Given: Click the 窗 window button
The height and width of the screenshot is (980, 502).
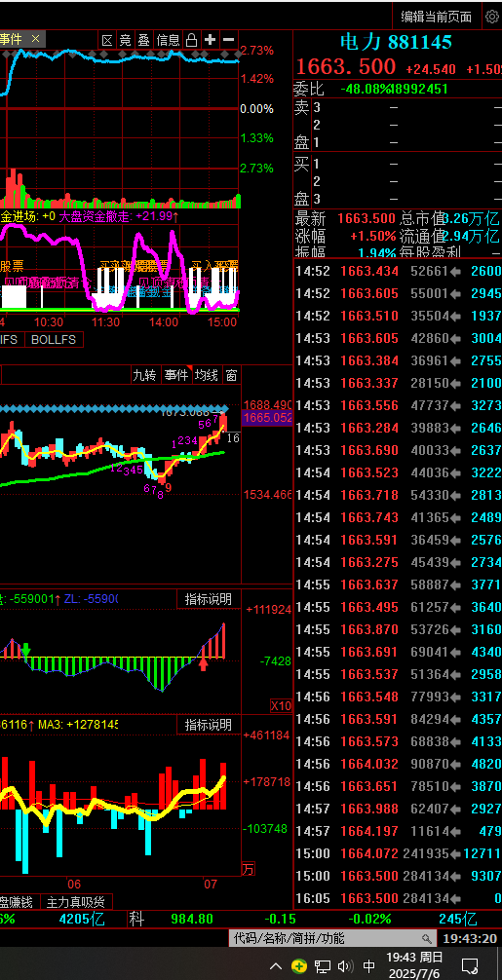Looking at the screenshot, I should (x=231, y=375).
